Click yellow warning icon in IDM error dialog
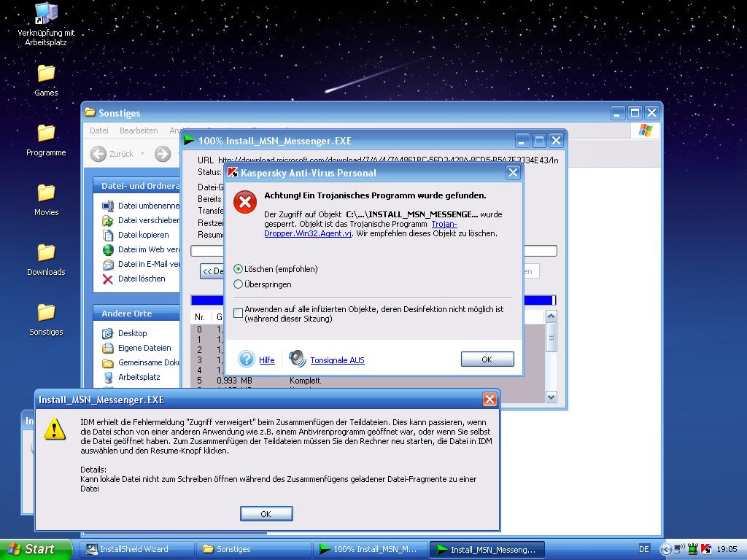 click(x=55, y=429)
